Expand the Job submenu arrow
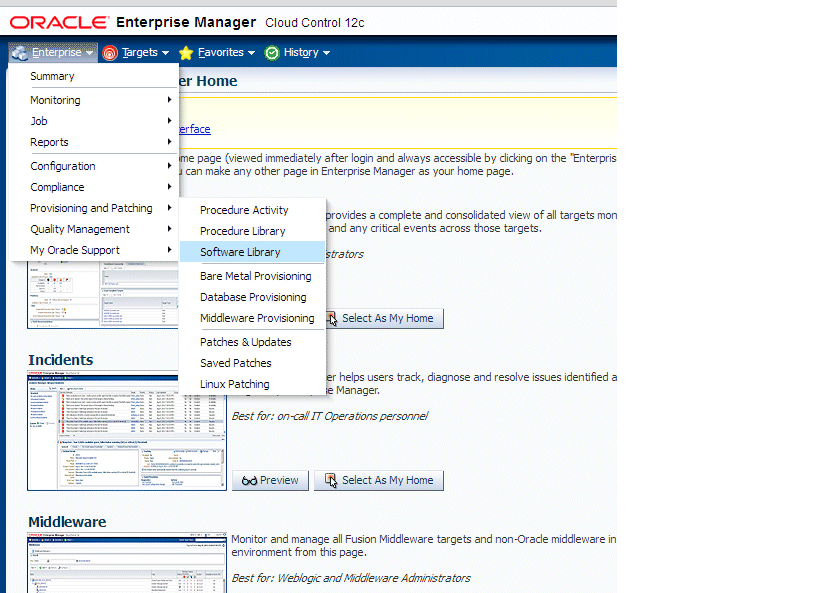 [169, 121]
